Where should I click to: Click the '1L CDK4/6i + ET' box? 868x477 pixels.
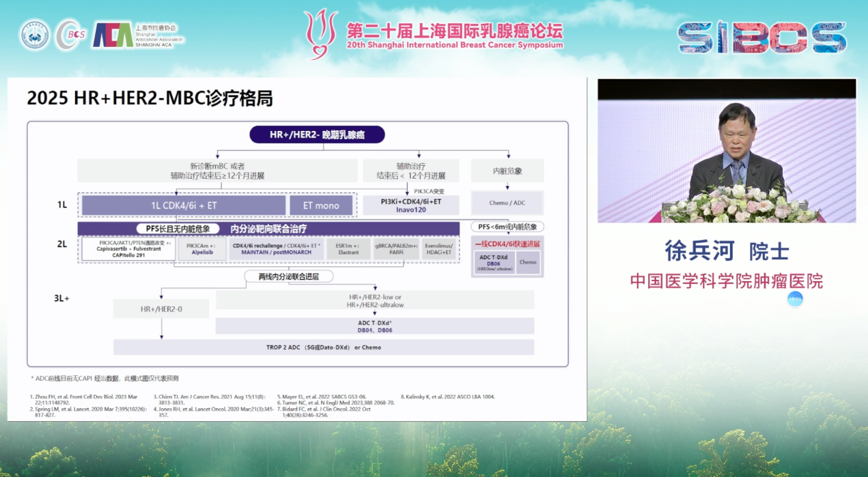click(184, 205)
